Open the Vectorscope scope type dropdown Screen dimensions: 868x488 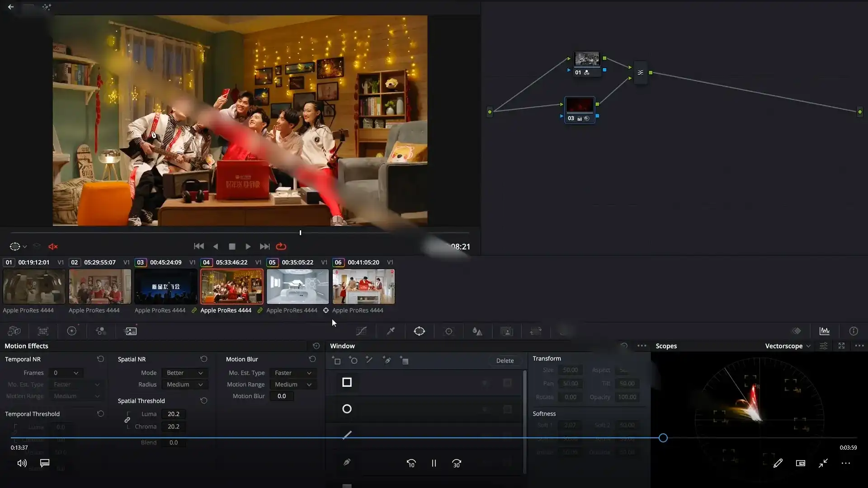click(x=788, y=346)
